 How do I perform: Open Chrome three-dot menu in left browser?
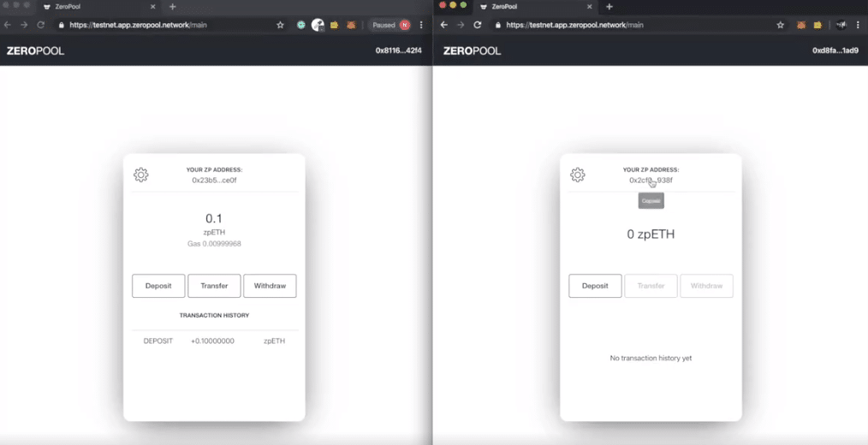(421, 25)
